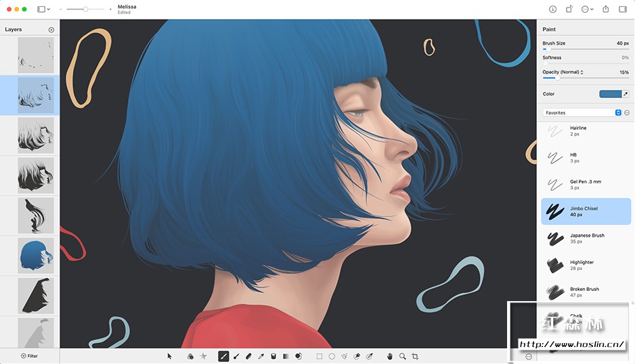Select the highlighted blue hair strands layer
635x364 pixels.
(36, 95)
